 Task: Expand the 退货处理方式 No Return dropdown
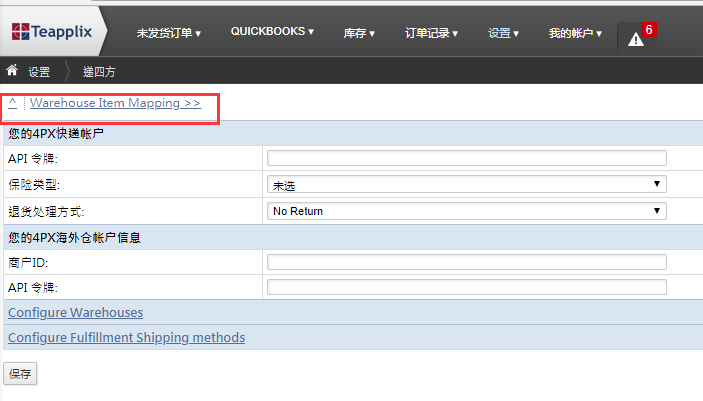click(467, 211)
